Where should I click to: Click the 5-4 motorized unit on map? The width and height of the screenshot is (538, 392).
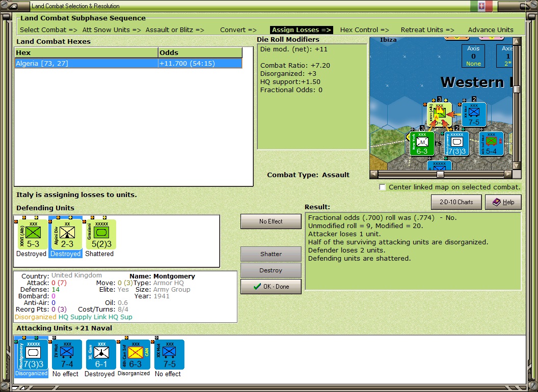point(491,144)
